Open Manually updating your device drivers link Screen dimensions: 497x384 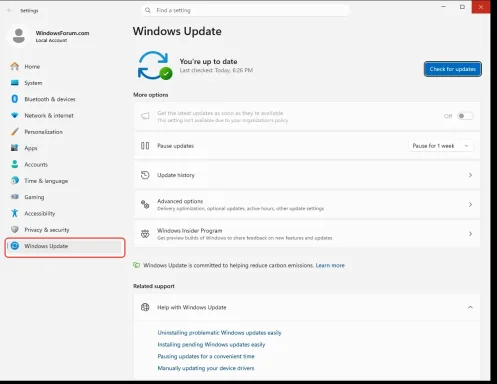206,368
